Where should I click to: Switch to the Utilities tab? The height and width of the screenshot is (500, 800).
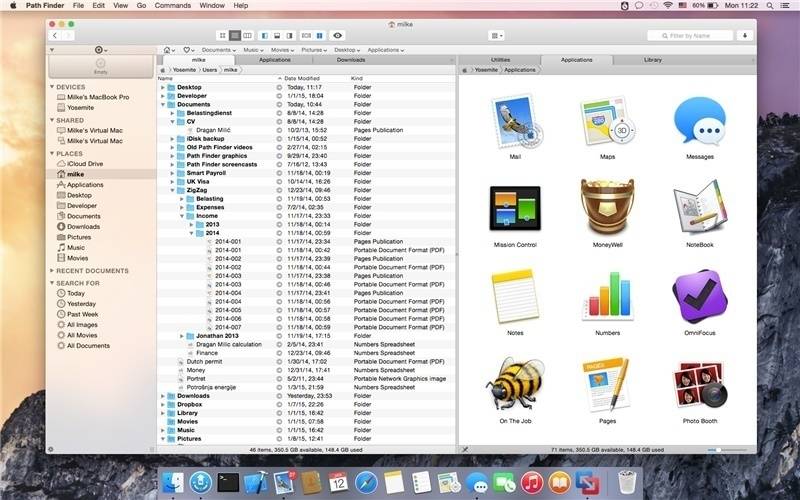pyautogui.click(x=500, y=60)
